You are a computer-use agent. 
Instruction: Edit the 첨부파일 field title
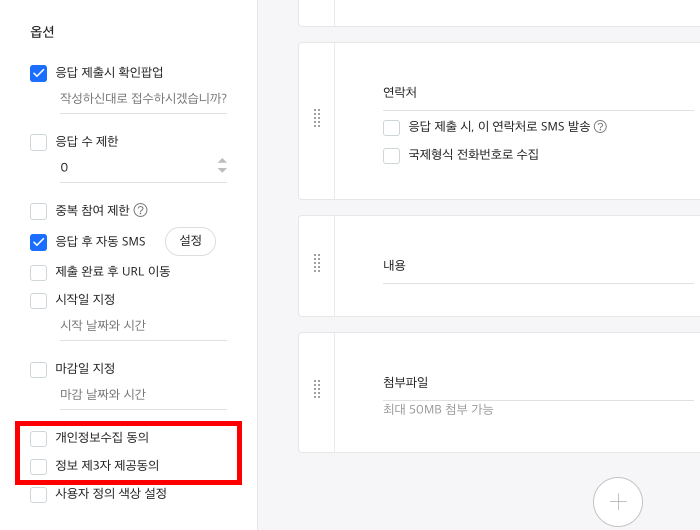coord(538,383)
